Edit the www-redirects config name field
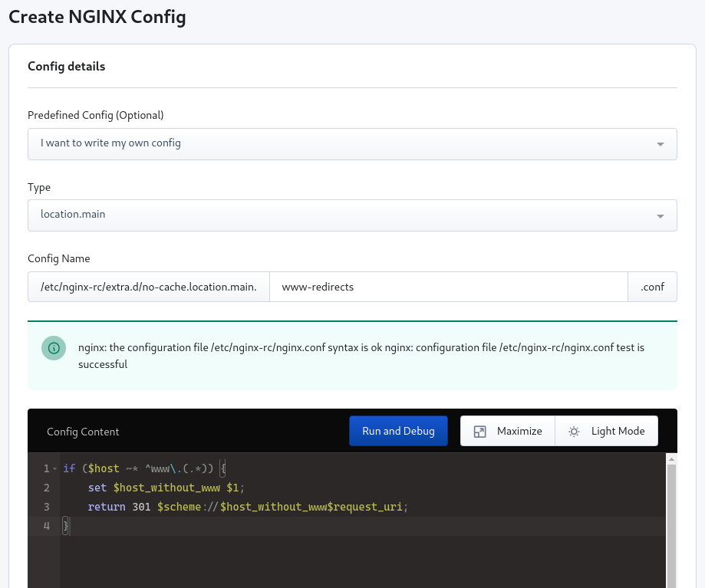 448,287
